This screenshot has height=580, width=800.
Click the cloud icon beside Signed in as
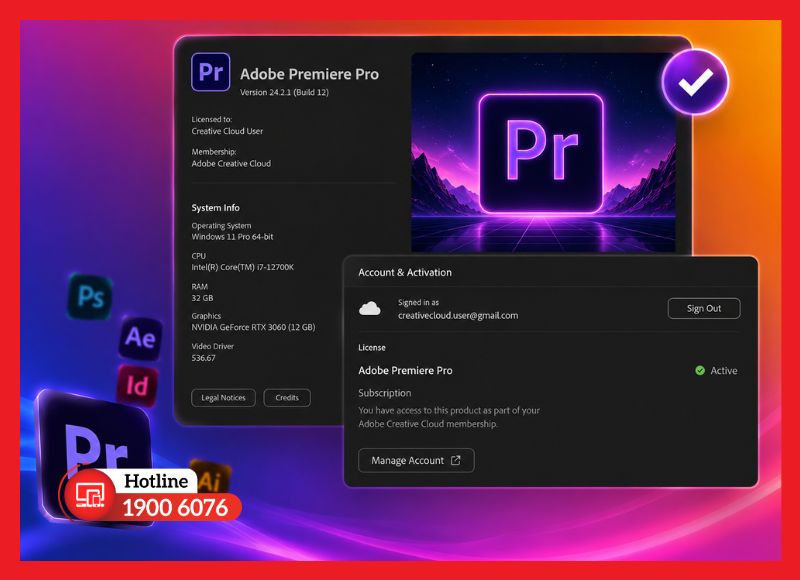369,309
